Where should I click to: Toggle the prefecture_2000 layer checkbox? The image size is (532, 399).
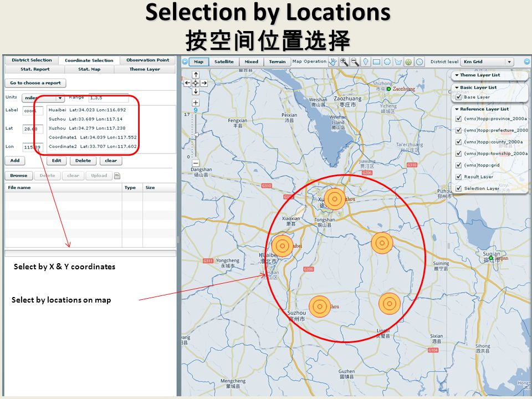pyautogui.click(x=459, y=130)
